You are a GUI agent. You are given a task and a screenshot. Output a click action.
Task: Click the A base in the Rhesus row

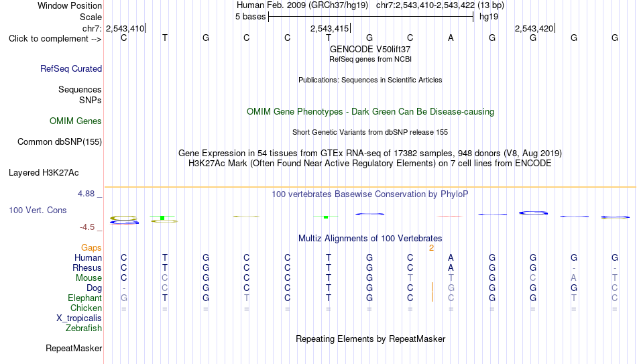coord(451,267)
